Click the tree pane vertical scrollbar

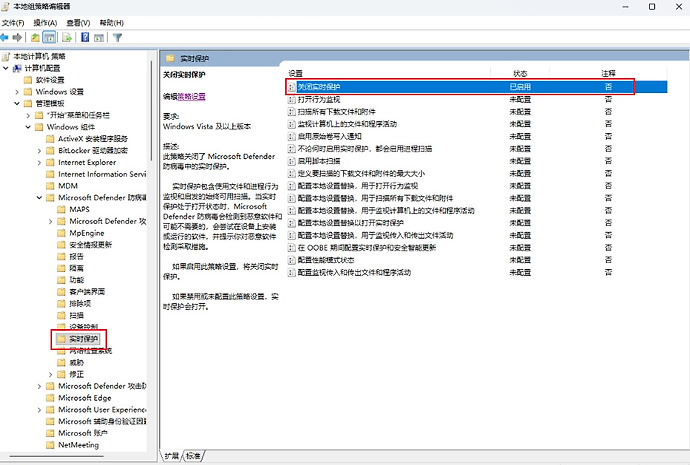(x=151, y=111)
